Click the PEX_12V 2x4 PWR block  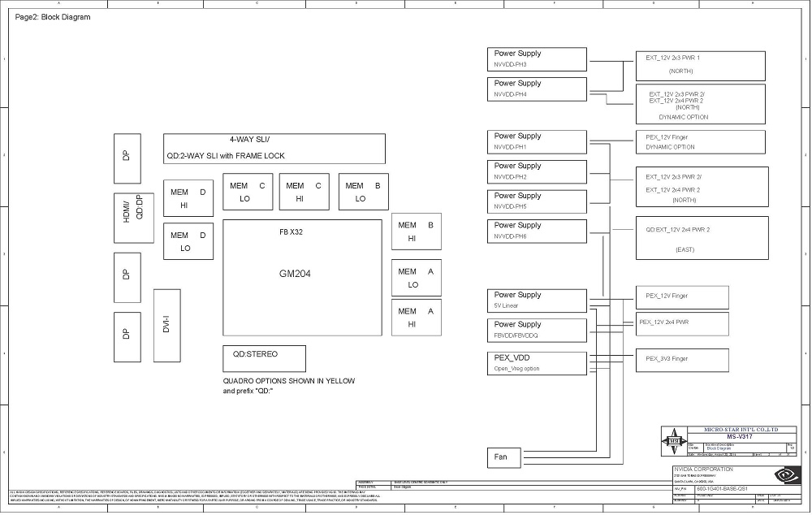tap(681, 322)
